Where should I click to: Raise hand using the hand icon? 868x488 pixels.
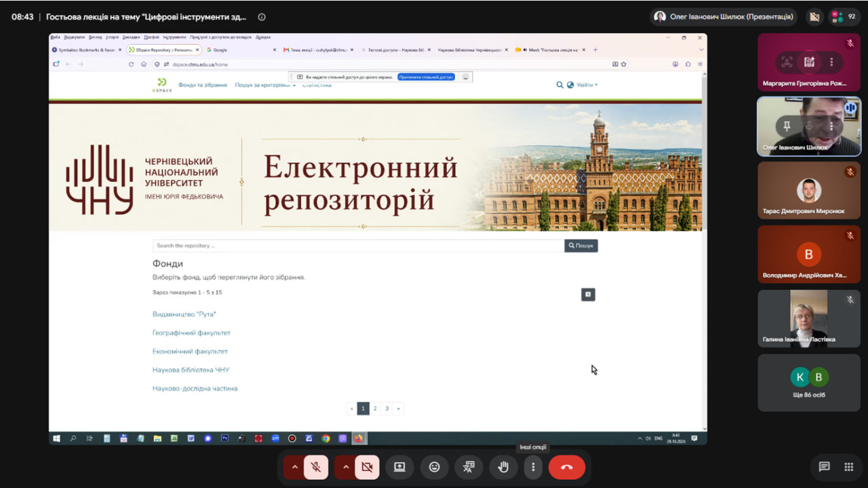(x=503, y=467)
